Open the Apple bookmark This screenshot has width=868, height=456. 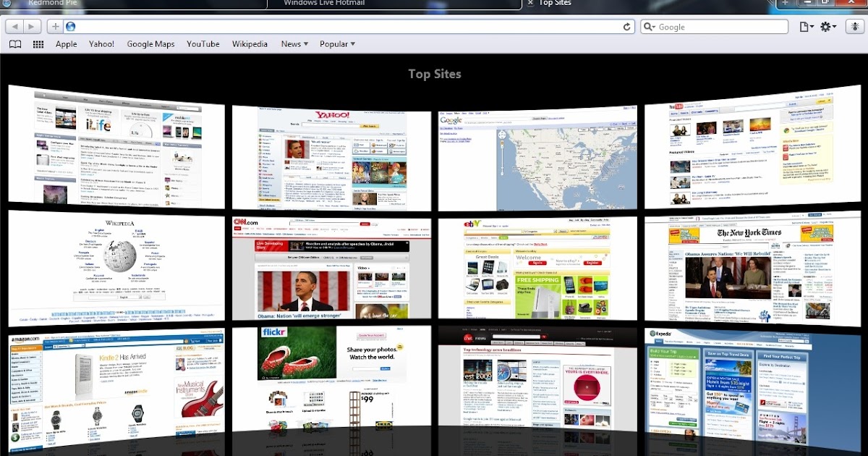67,44
